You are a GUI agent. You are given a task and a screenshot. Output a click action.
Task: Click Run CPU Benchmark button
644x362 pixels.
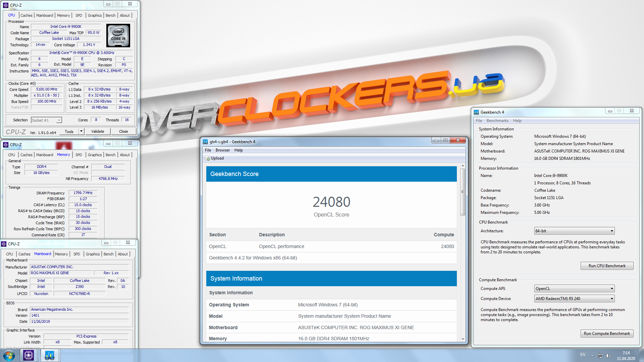607,266
